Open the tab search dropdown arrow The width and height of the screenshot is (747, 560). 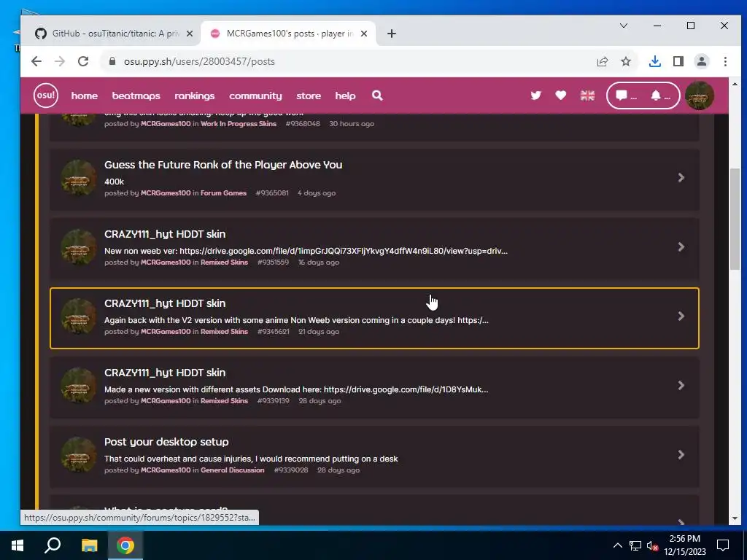point(624,26)
